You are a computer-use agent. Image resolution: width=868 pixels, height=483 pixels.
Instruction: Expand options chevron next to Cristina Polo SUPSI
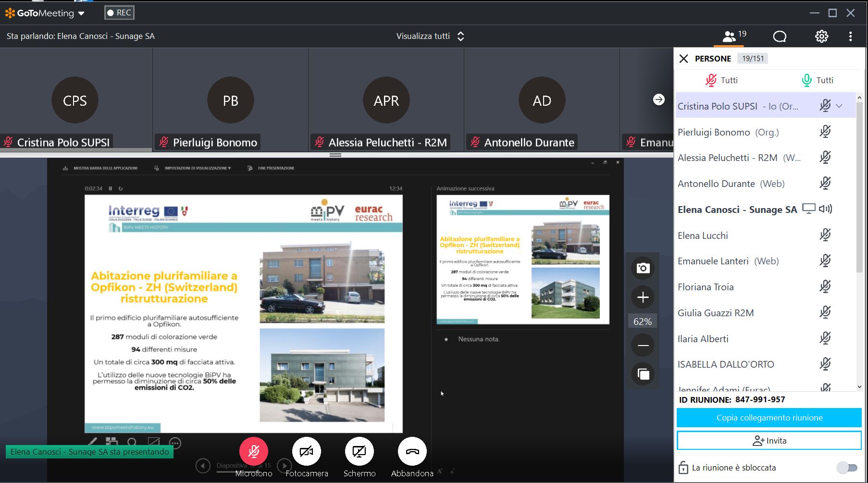coord(839,106)
